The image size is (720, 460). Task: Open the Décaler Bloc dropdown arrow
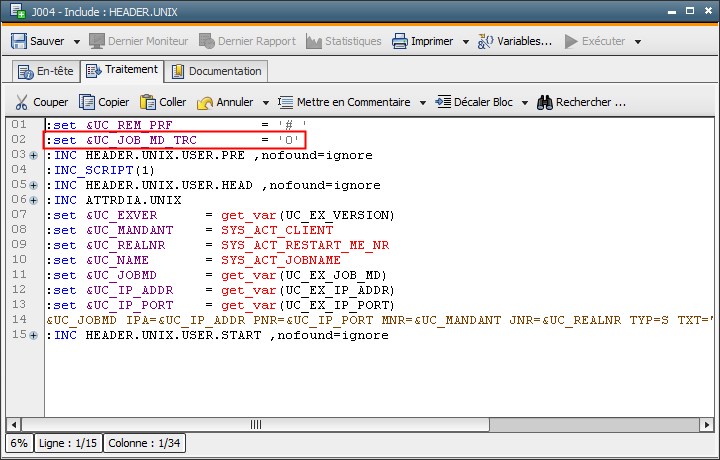(524, 102)
